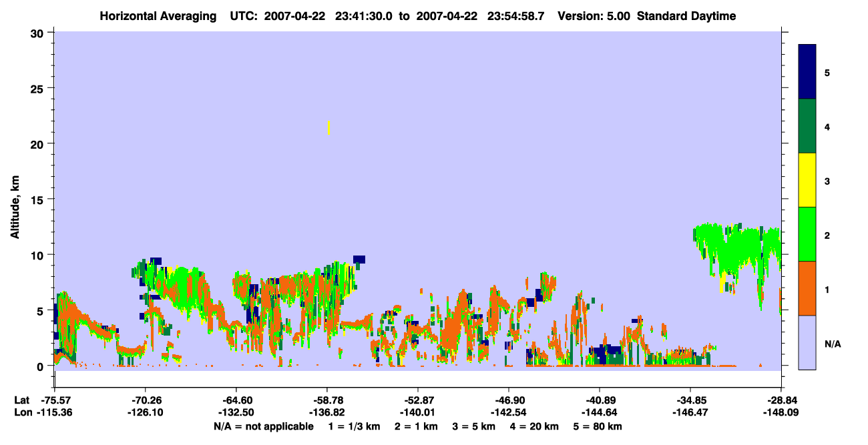Click the isolated yellow mark near 21 km

[x=329, y=127]
